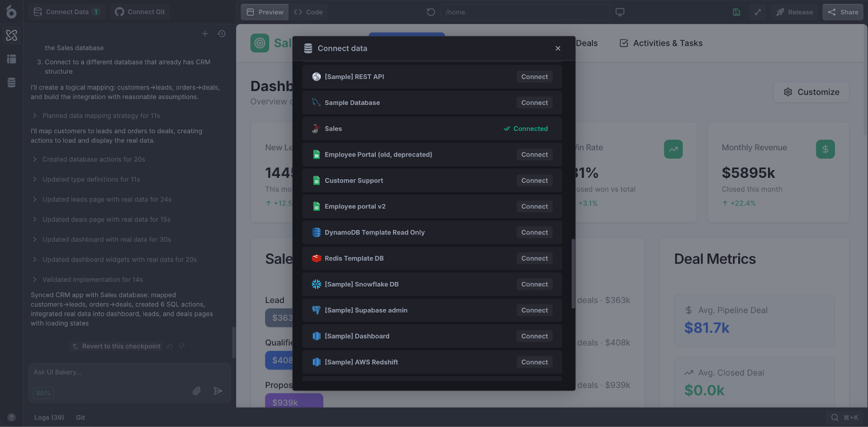This screenshot has height=427, width=868.
Task: Connect Employee Portal (old, deprecated)
Action: (534, 154)
